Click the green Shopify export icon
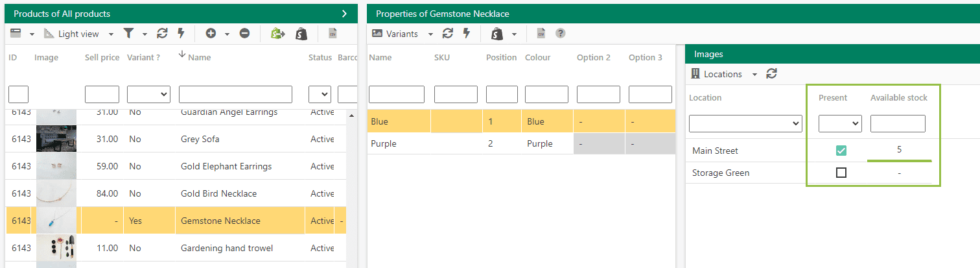Viewport: 980px width, 268px height. coord(278,34)
